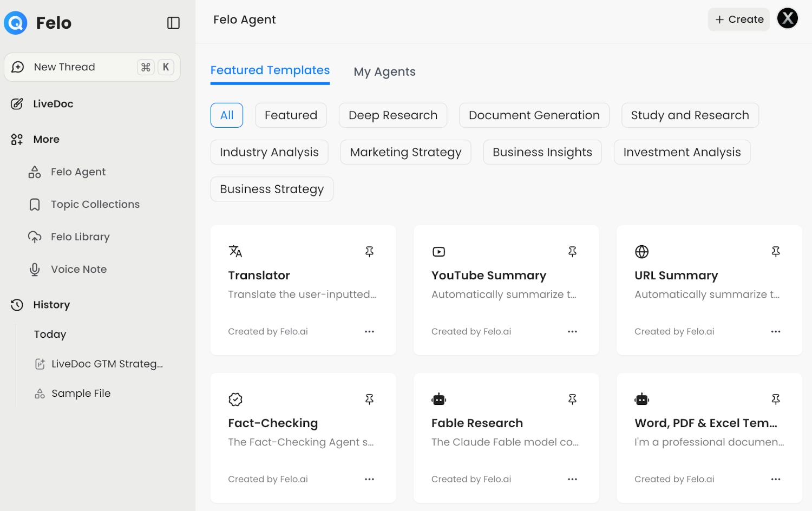The height and width of the screenshot is (511, 812).
Task: Click the Topic Collections bookmark icon
Action: pos(35,205)
